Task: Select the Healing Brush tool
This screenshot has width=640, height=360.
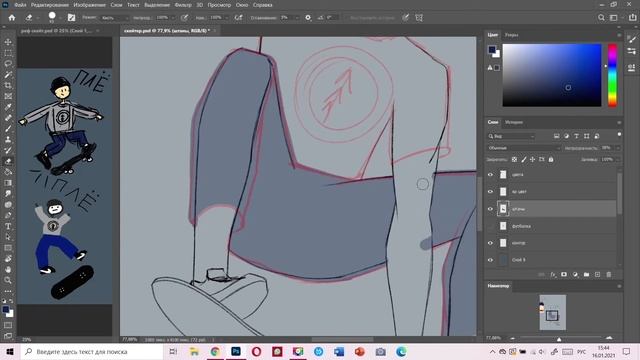Action: point(8,118)
